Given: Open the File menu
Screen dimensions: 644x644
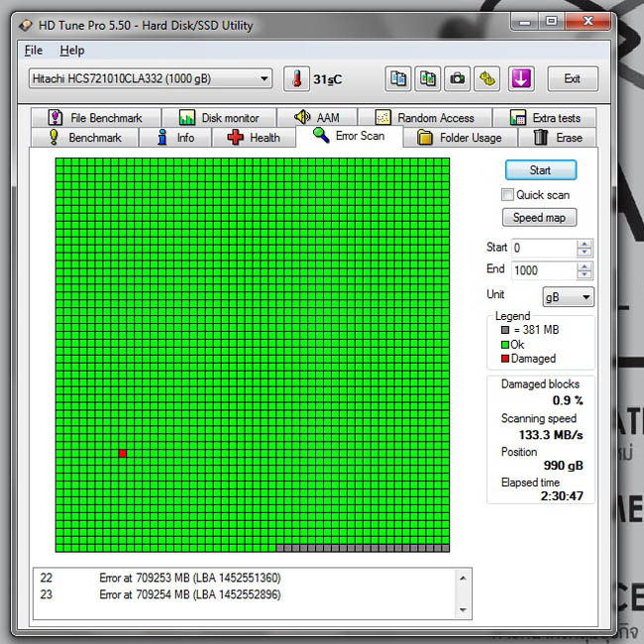Looking at the screenshot, I should [34, 51].
